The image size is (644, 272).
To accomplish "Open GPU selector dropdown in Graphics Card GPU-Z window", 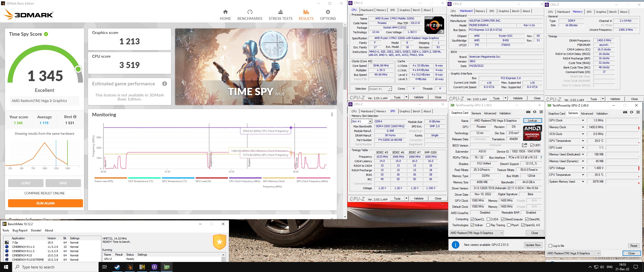I will coord(476,233).
